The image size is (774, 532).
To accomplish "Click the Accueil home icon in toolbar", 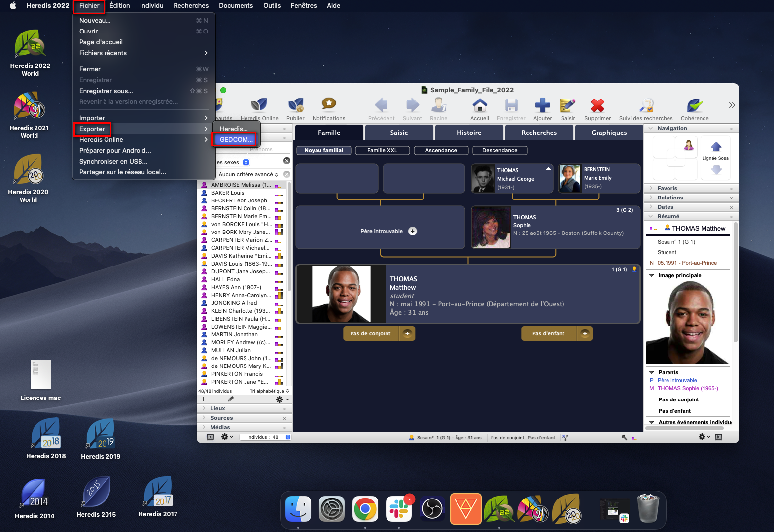I will tap(479, 106).
